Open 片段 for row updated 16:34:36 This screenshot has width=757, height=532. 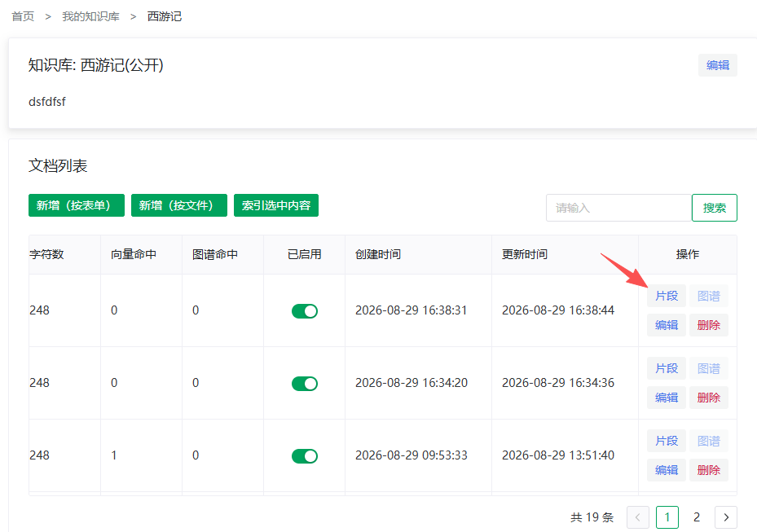667,368
